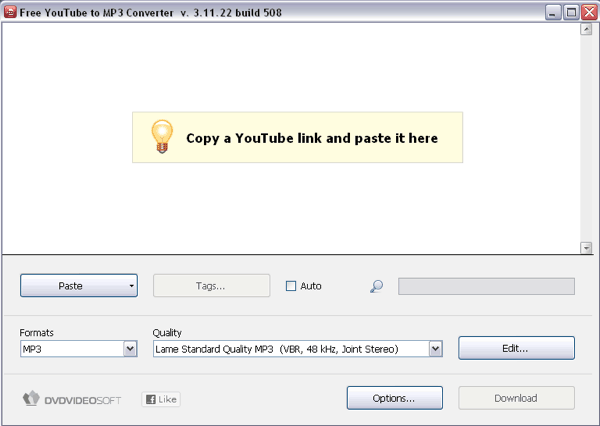Open the Quality dropdown list
The height and width of the screenshot is (426, 600).
(x=435, y=349)
